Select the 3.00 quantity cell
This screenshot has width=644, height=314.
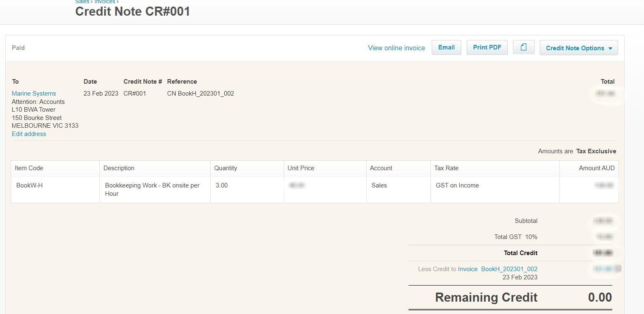tap(222, 185)
